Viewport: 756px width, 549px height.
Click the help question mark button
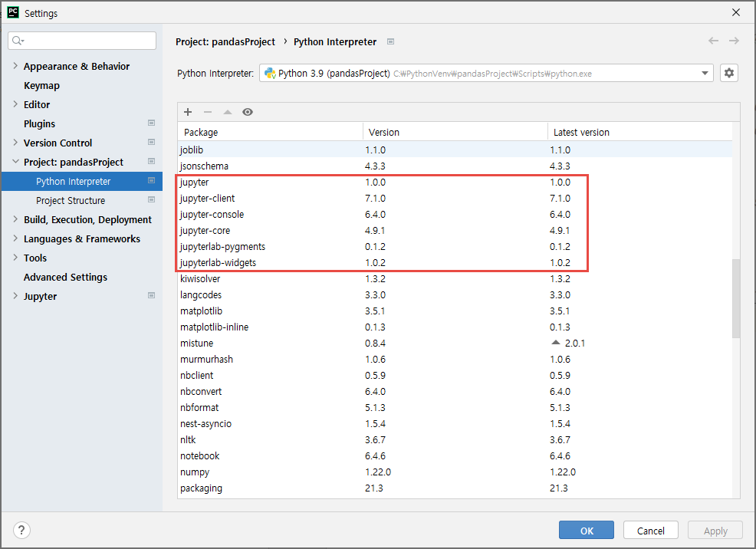21,530
